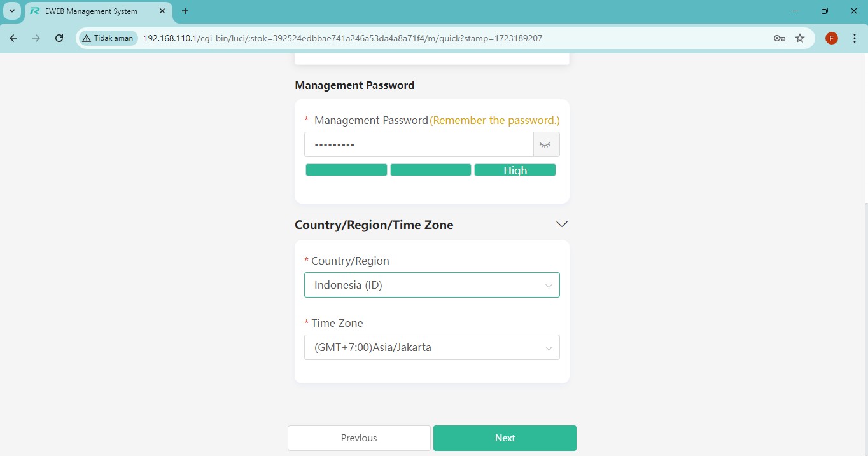The height and width of the screenshot is (456, 868).
Task: Collapse Country/Region/Time Zone section
Action: (561, 224)
